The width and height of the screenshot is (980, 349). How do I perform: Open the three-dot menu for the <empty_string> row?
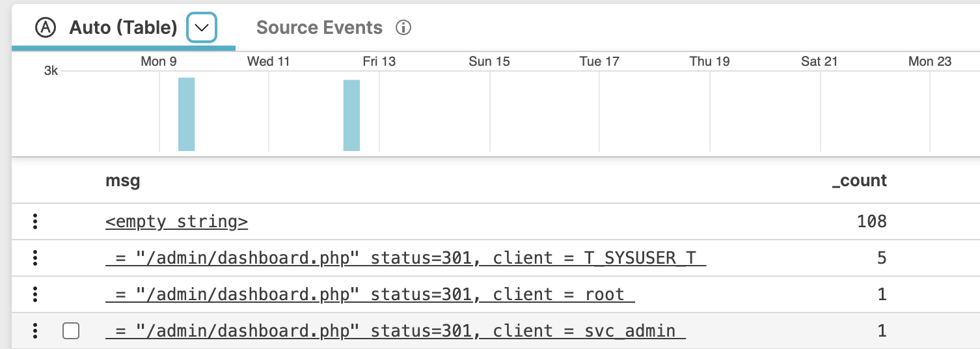point(35,222)
